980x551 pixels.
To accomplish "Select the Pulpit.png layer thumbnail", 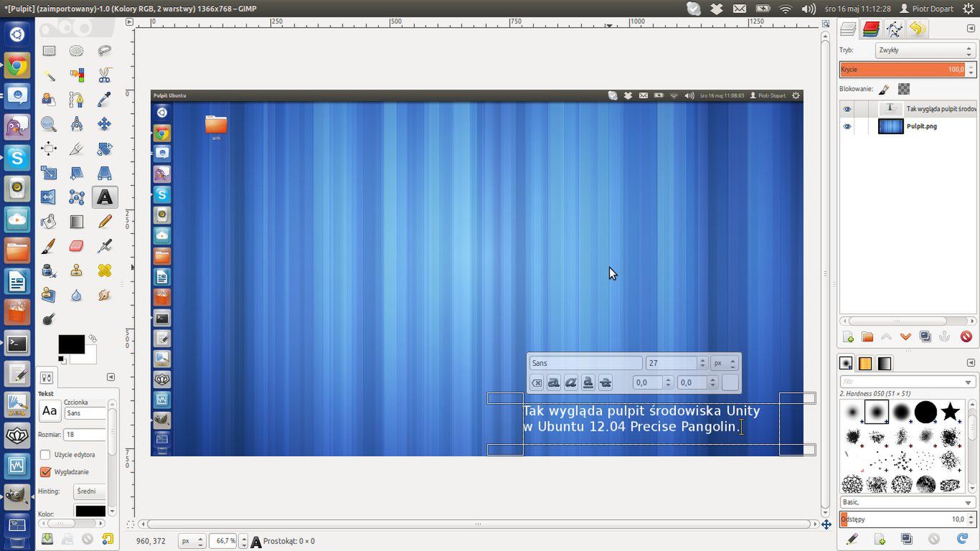I will tap(890, 126).
